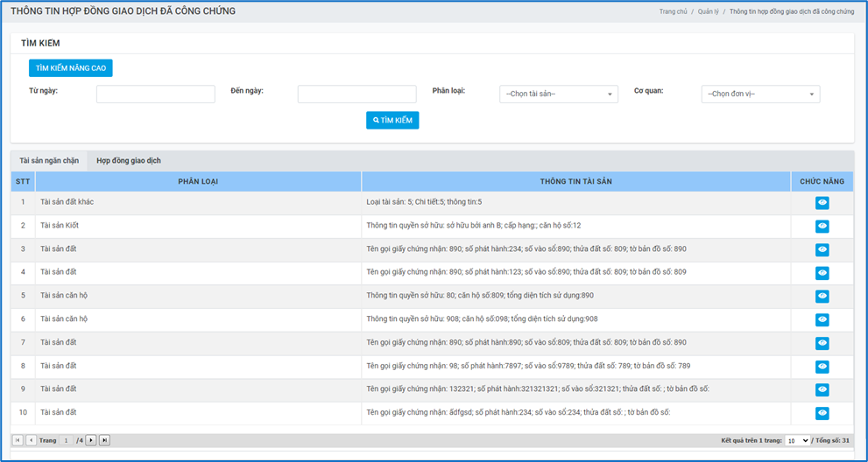Click the Quản lý breadcrumb link
This screenshot has height=462, width=868.
[x=708, y=12]
